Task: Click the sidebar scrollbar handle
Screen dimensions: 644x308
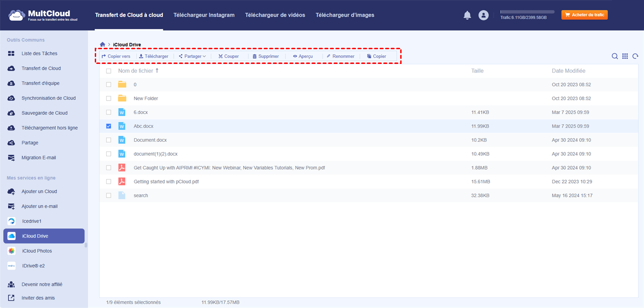Action: point(86,245)
